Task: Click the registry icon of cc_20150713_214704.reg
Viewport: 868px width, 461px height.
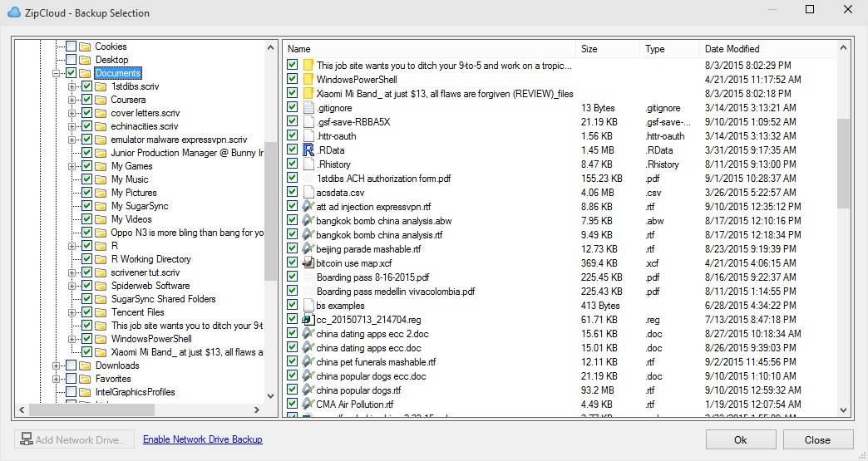Action: tap(308, 320)
